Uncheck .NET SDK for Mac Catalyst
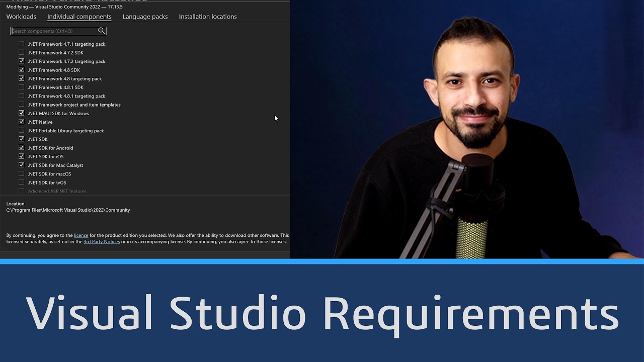The height and width of the screenshot is (362, 644). (x=21, y=165)
